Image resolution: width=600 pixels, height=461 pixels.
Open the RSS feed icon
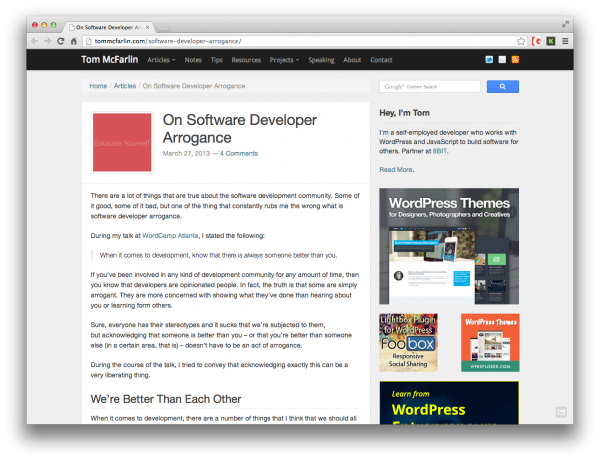(x=515, y=59)
